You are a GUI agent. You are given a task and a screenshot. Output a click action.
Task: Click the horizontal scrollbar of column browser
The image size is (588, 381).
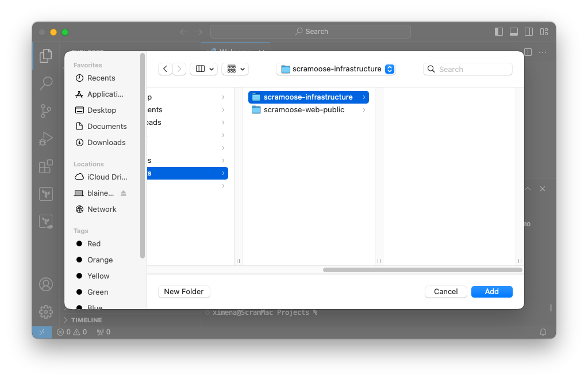coord(422,270)
